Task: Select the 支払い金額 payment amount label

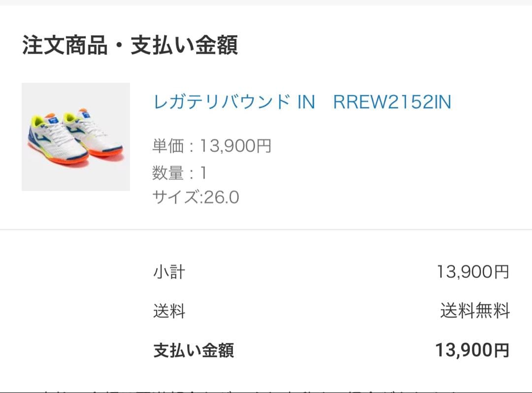Action: pos(192,350)
